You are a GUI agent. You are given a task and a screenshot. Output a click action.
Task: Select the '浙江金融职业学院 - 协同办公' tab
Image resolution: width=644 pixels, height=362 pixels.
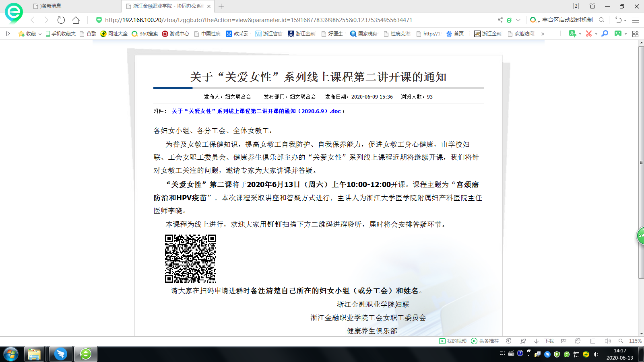point(168,6)
